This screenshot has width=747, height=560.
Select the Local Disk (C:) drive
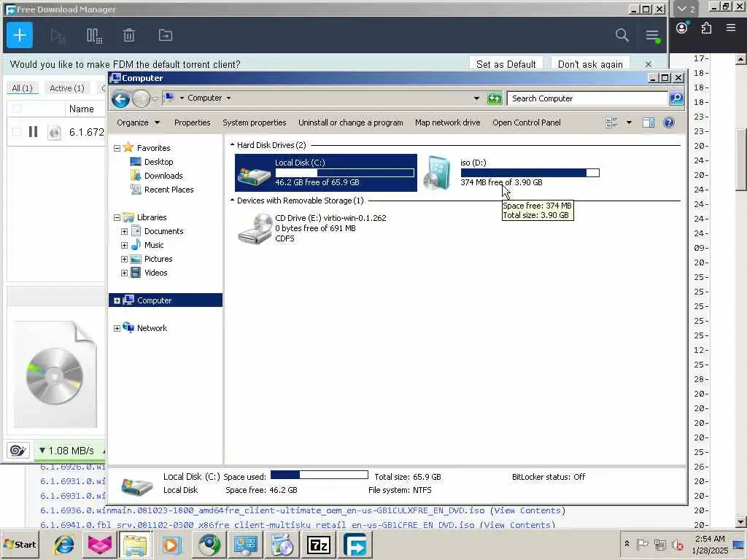click(x=326, y=172)
